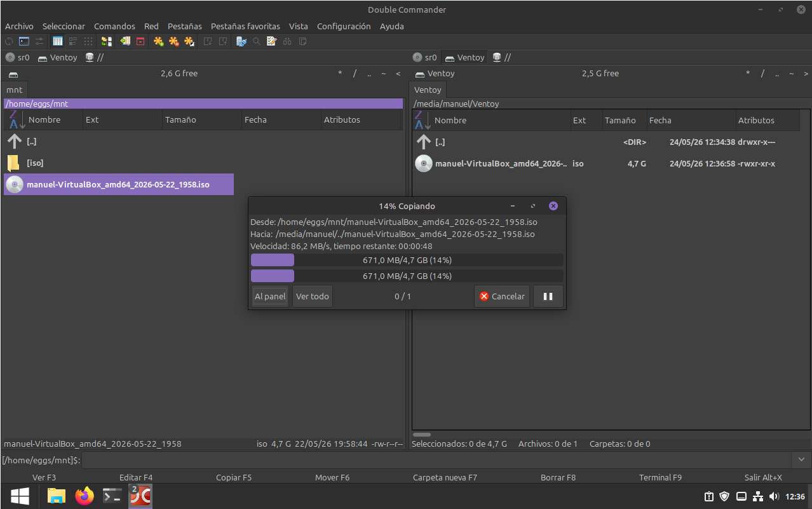Open the Vista menu
This screenshot has width=812, height=509.
pos(299,26)
